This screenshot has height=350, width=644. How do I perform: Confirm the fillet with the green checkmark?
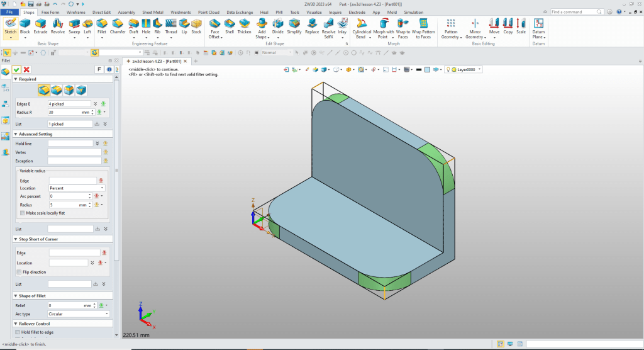(16, 69)
